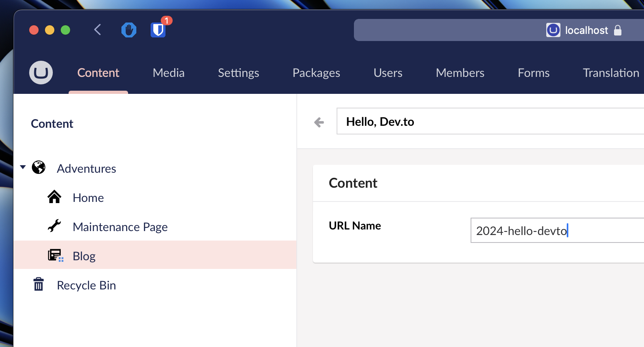Click the browser back chevron
This screenshot has height=347, width=644.
click(x=98, y=30)
